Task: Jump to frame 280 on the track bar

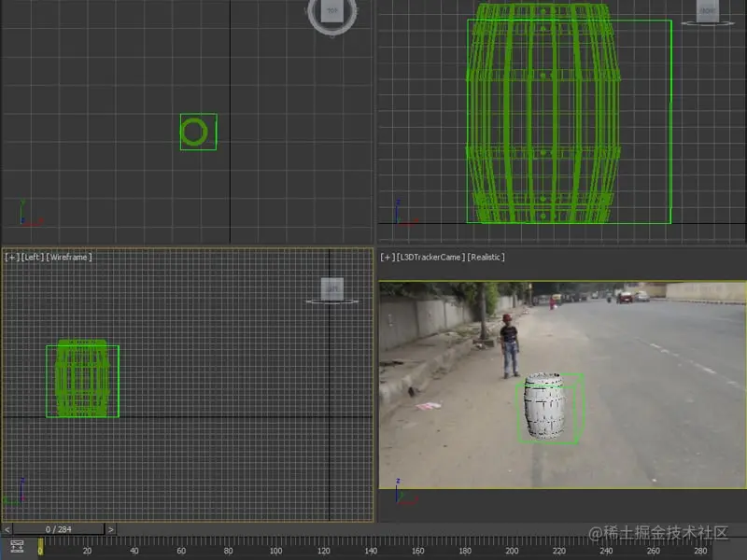Action: click(x=701, y=551)
